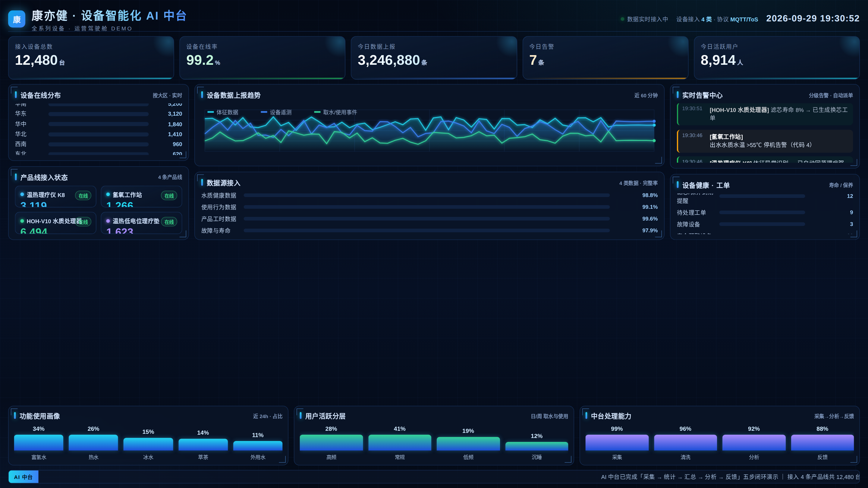Click 在线 badge on 温热低电位理疗垫 card
The image size is (868, 488).
pyautogui.click(x=169, y=222)
